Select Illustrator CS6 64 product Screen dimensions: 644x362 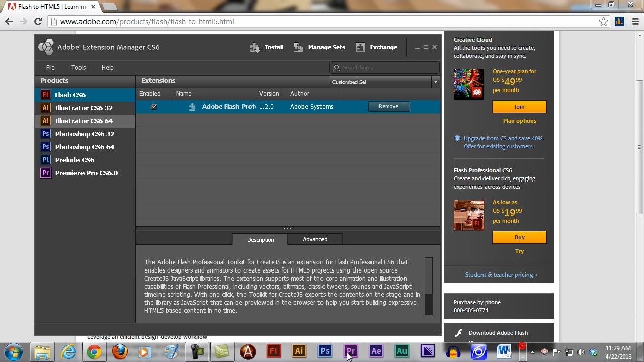coord(85,121)
